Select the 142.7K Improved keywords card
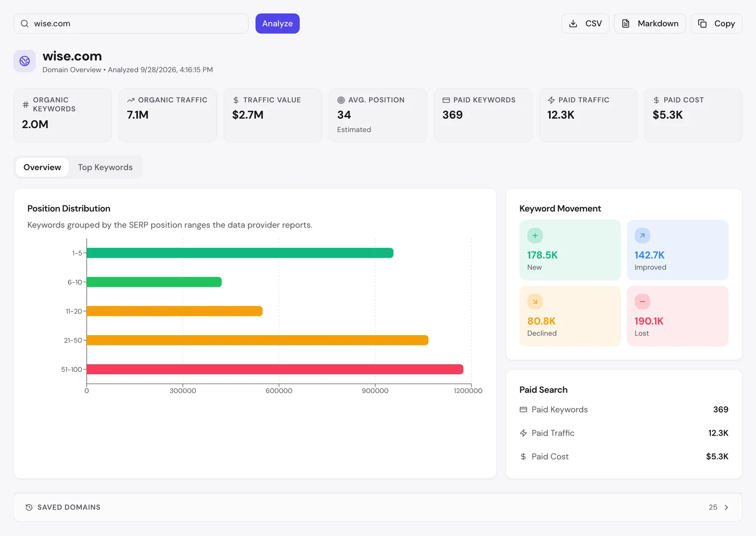Screen dimensions: 756x536 [x=678, y=250]
